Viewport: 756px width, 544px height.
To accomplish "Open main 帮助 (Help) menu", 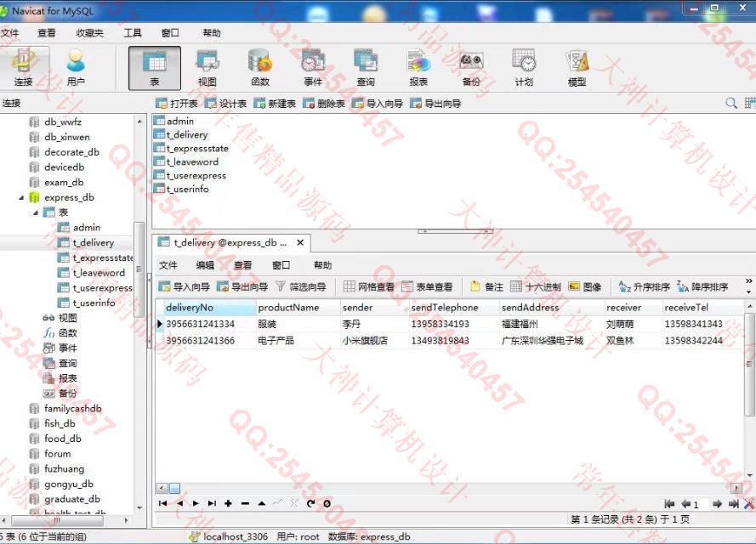I will pos(212,33).
